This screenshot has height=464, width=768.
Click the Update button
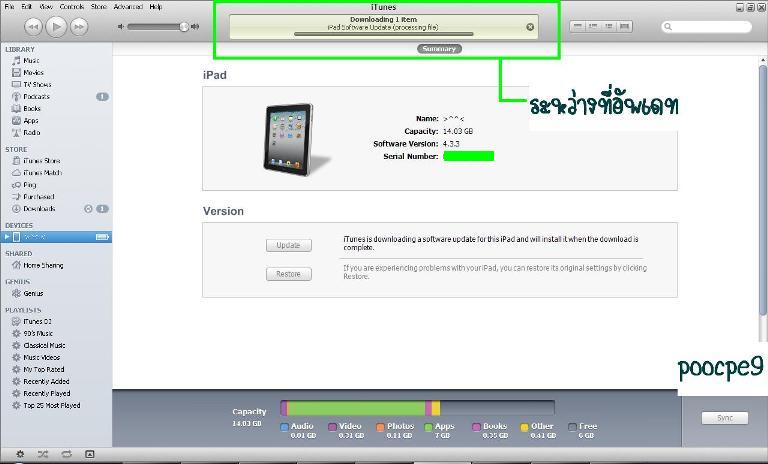pos(288,245)
